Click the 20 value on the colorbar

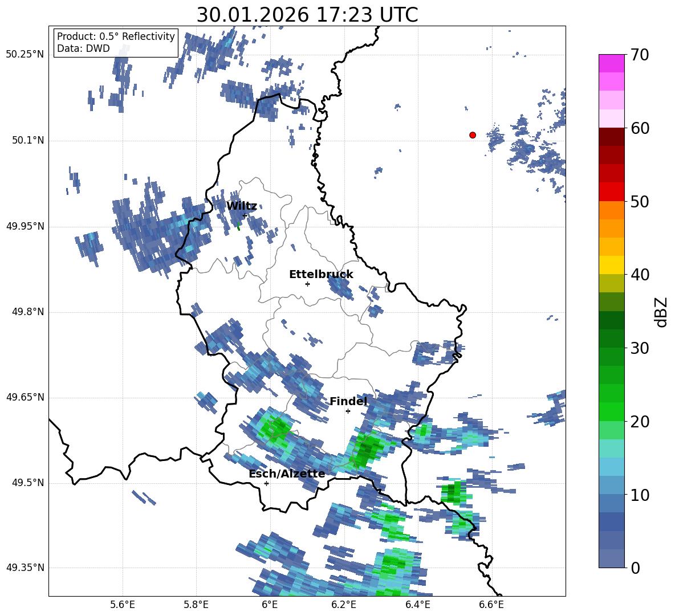[x=640, y=422]
